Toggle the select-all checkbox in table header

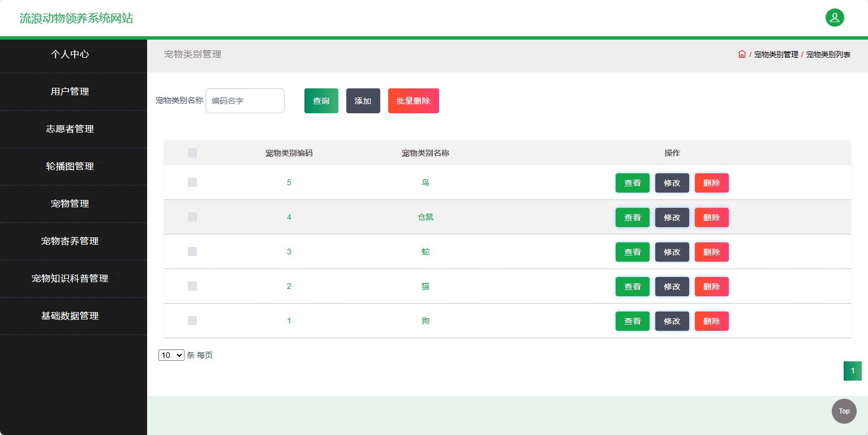(192, 153)
